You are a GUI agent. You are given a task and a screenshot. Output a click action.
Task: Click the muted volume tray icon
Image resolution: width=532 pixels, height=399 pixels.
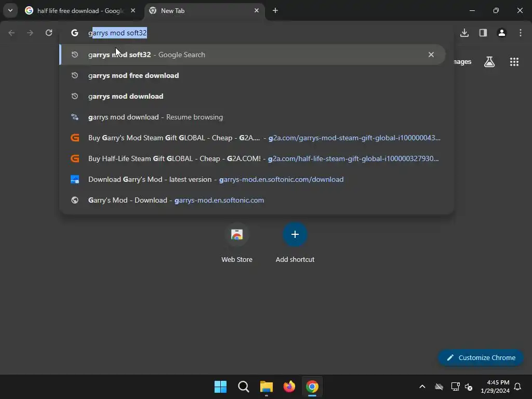pyautogui.click(x=469, y=387)
